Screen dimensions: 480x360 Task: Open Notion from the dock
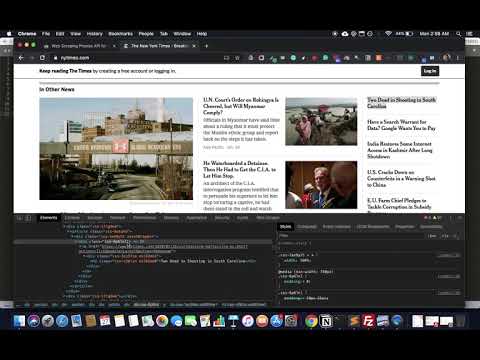tap(326, 321)
